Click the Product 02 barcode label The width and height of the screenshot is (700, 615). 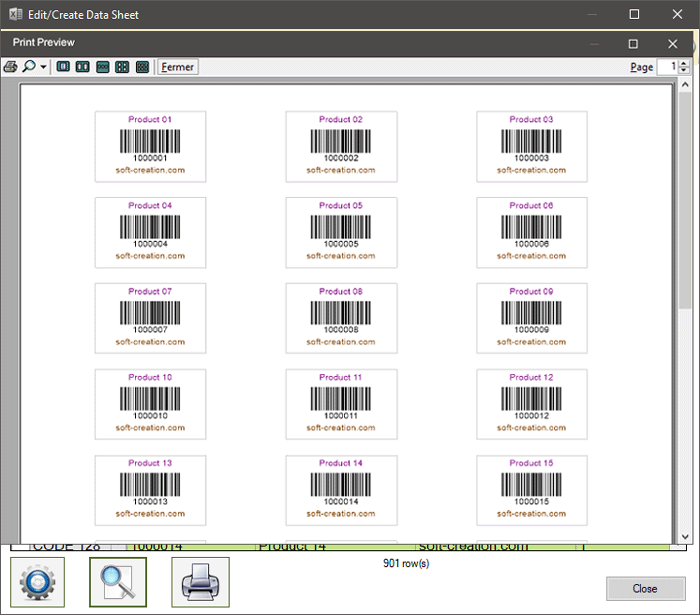pyautogui.click(x=342, y=146)
